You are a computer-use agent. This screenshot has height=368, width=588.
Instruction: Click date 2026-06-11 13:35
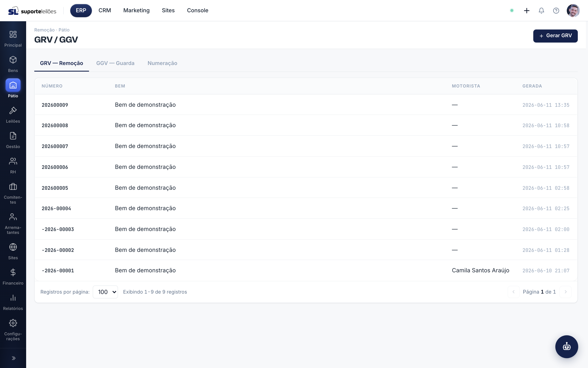click(x=546, y=105)
